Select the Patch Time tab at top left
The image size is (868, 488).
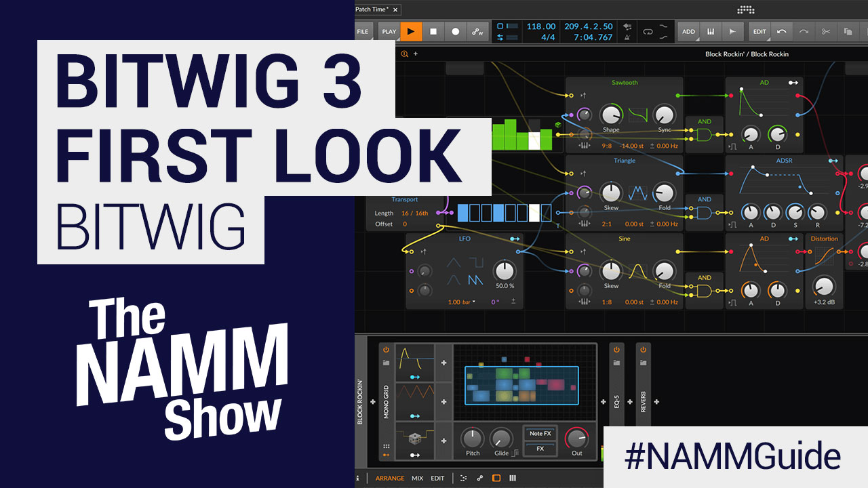[372, 9]
